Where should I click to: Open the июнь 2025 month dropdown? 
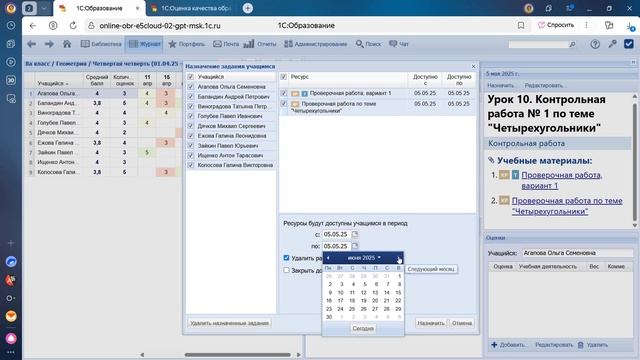click(364, 258)
